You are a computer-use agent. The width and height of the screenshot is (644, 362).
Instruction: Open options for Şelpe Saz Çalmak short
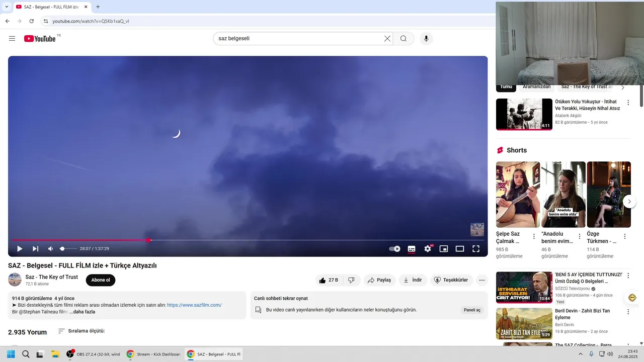534,236
